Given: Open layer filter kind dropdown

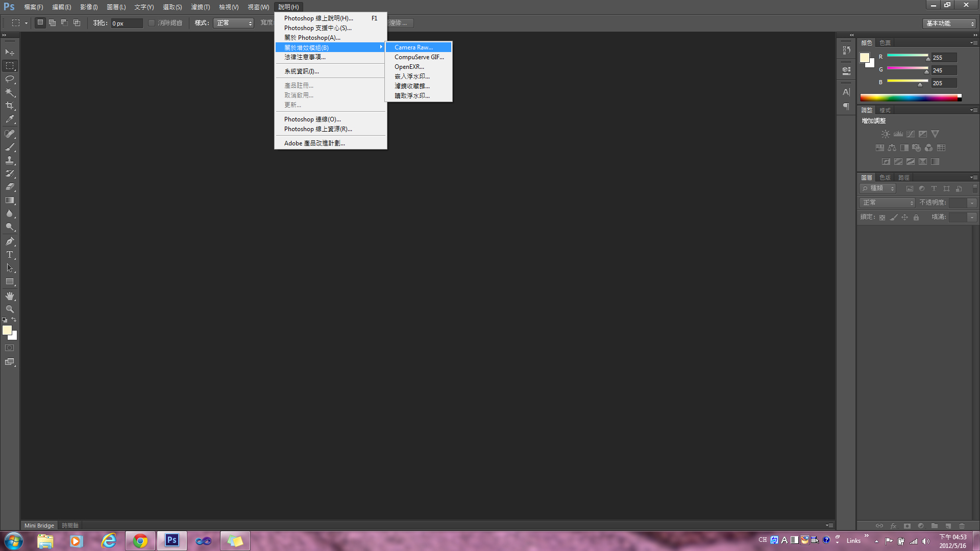Looking at the screenshot, I should tap(878, 188).
